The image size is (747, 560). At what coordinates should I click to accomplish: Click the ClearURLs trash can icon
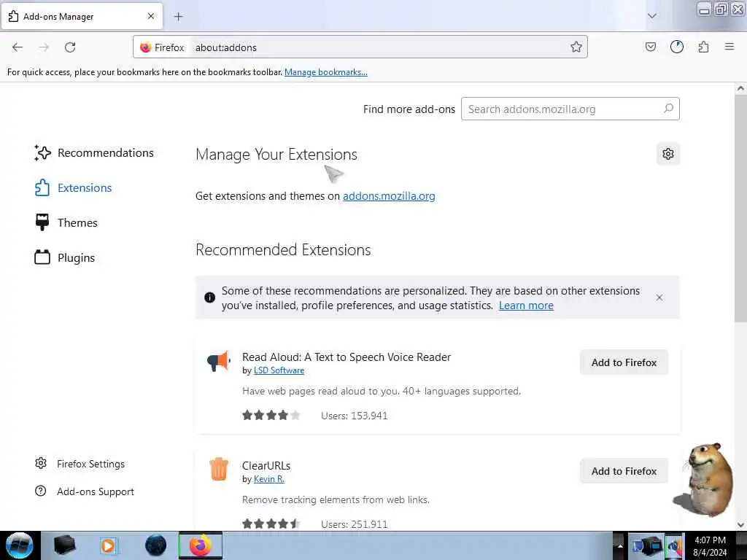coord(219,469)
